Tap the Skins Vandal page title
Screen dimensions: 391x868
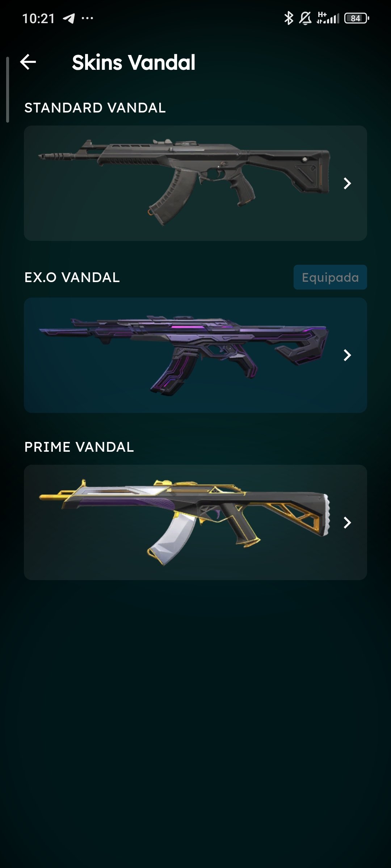[134, 62]
